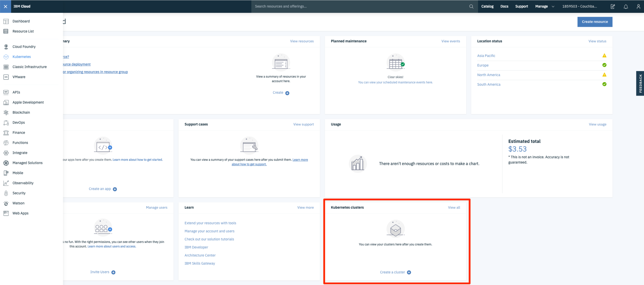This screenshot has width=644, height=285.
Task: Click the Create resource button
Action: (x=594, y=22)
